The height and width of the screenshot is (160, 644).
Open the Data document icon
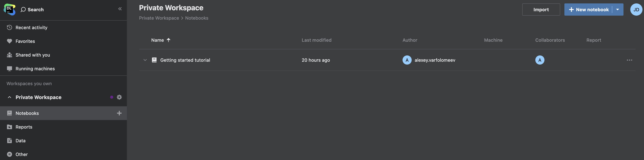[9, 140]
